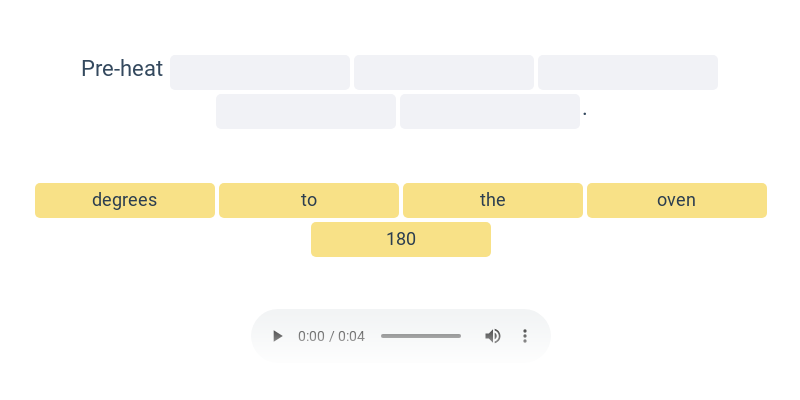This screenshot has width=800, height=400.
Task: Click the empty blank right after "Pre-heat"
Action: point(260,73)
